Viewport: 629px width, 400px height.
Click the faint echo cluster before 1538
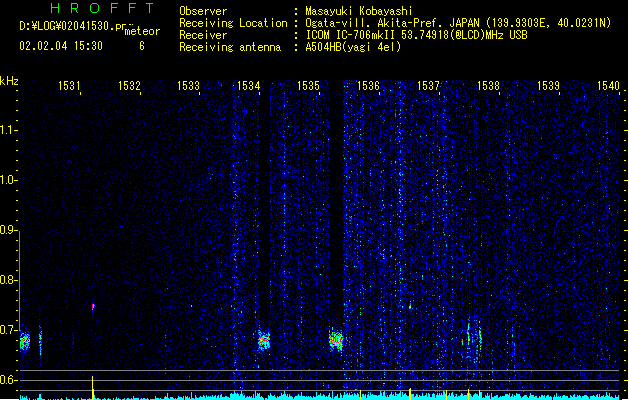473,340
